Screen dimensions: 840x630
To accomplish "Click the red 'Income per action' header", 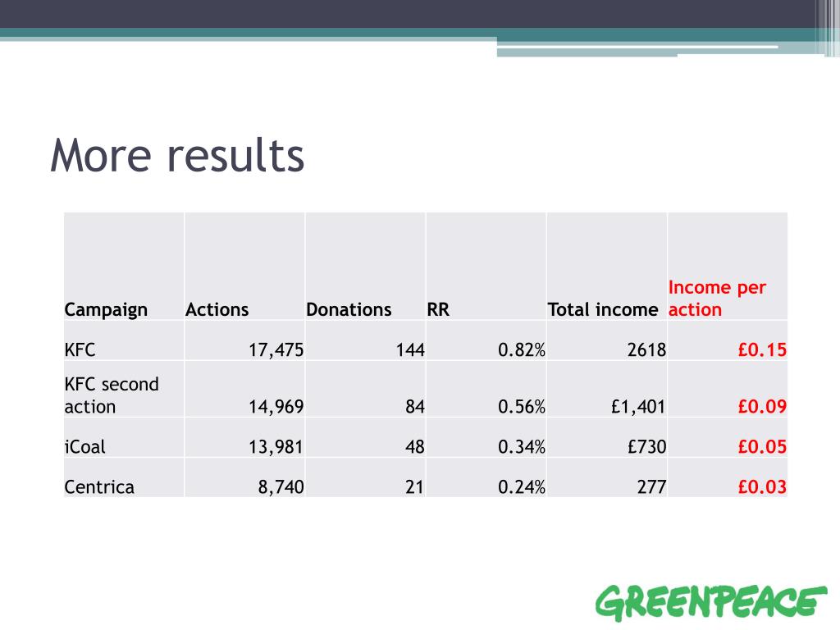I will [717, 299].
